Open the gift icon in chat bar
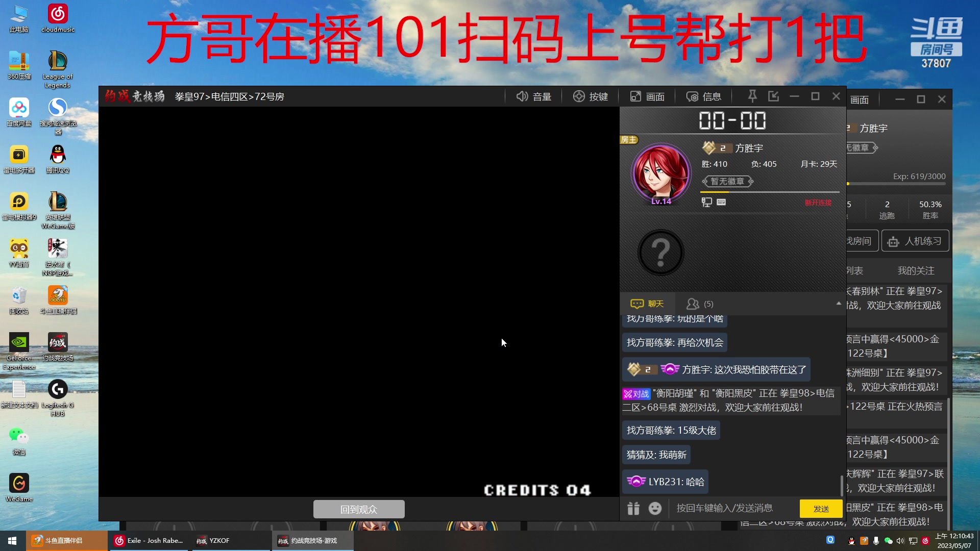 [633, 508]
